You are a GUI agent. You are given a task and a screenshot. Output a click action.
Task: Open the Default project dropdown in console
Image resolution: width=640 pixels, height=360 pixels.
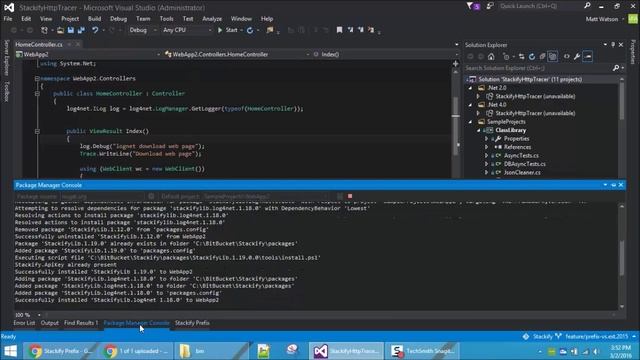click(x=266, y=196)
